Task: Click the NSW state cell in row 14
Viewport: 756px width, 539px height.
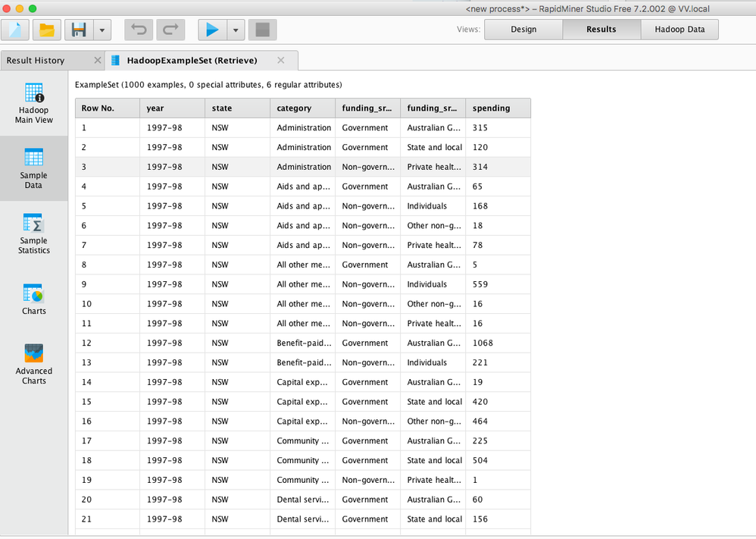Action: click(x=238, y=382)
